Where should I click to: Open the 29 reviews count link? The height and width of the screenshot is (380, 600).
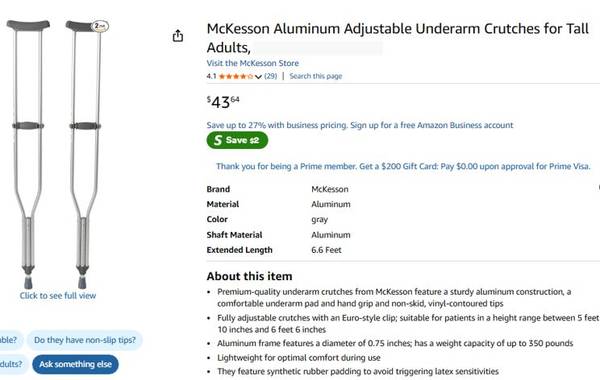point(271,76)
